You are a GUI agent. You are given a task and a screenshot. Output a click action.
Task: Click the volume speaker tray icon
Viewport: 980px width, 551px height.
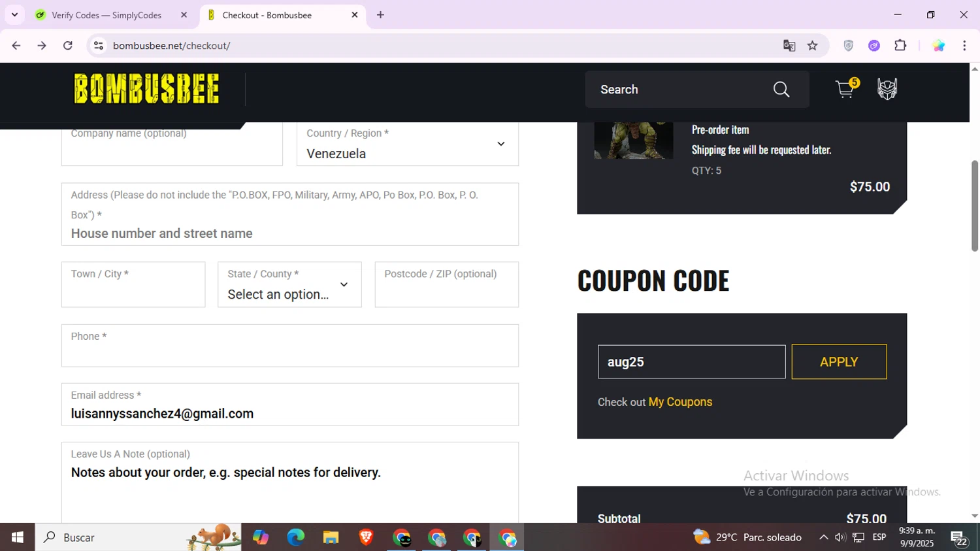(840, 537)
